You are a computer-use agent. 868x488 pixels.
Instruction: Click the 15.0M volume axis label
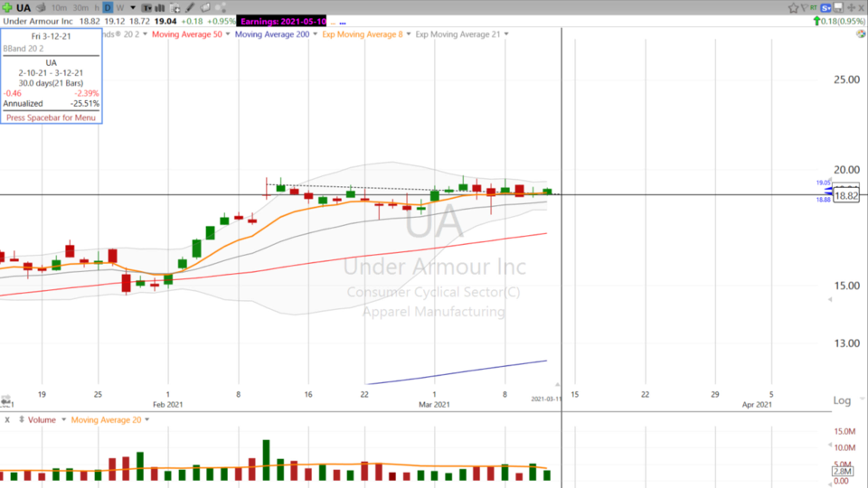844,432
